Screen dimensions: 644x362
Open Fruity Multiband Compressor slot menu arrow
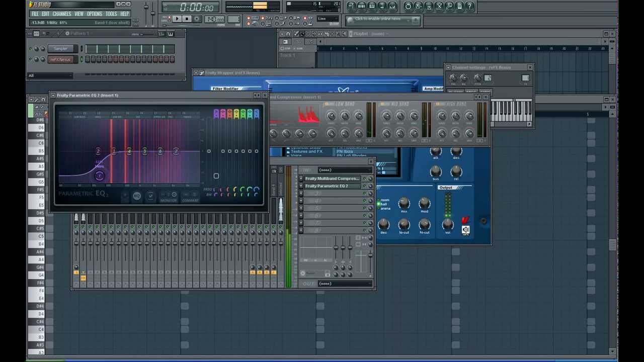(301, 178)
